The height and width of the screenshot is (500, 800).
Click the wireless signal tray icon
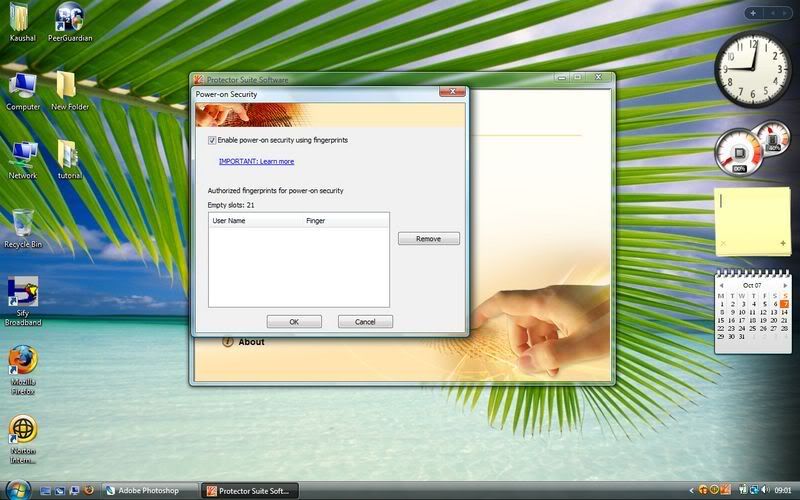(743, 490)
